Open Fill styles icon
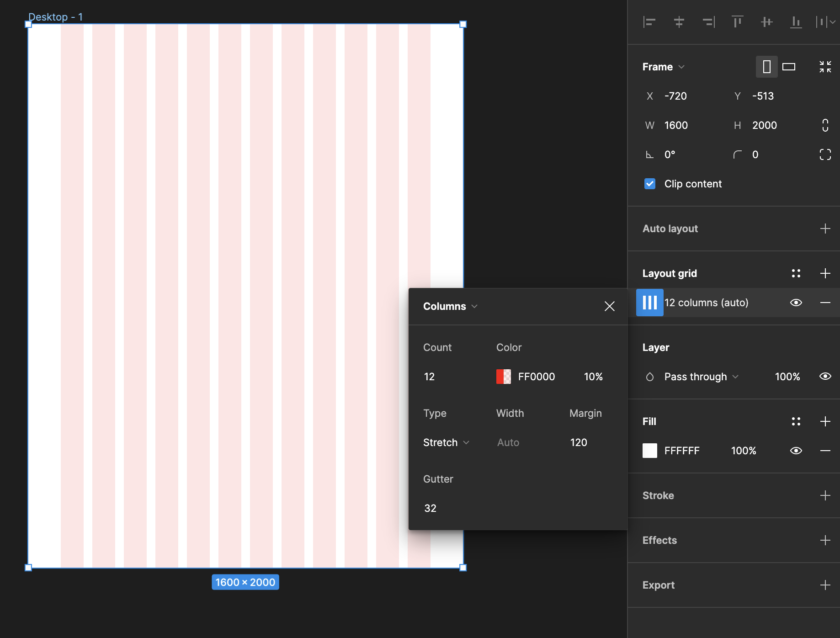The image size is (840, 638). tap(796, 421)
